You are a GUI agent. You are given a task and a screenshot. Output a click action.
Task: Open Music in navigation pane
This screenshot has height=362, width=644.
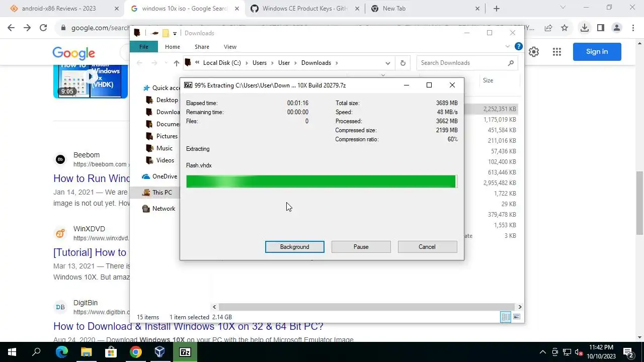tap(159, 148)
